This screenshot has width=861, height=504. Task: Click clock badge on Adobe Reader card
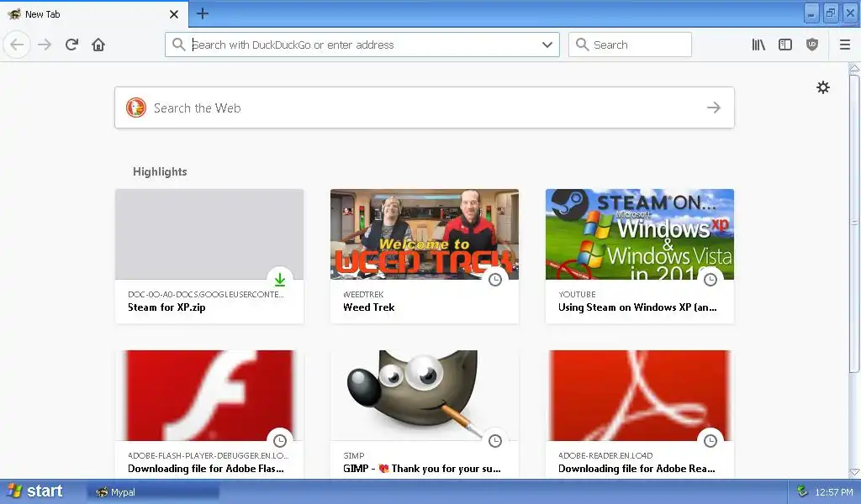pyautogui.click(x=710, y=440)
